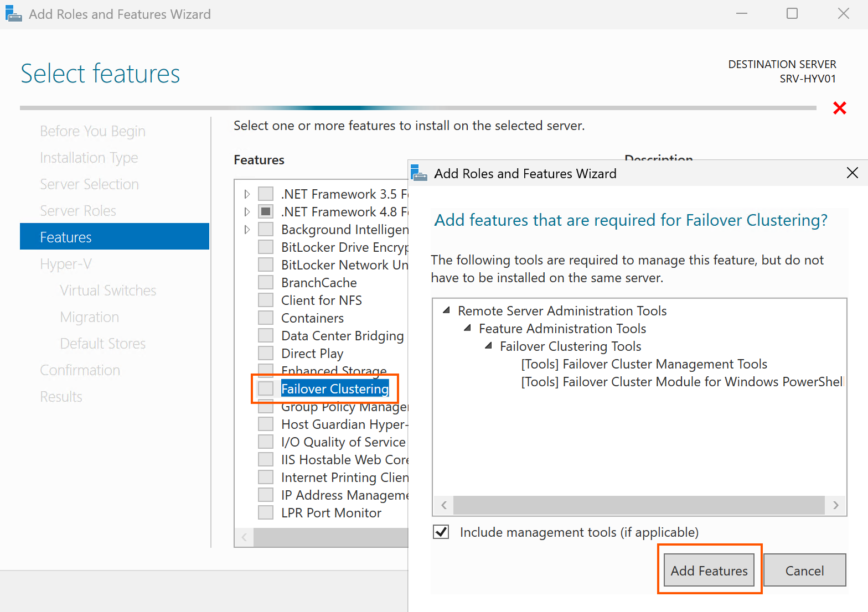Click right arrow of tools list scrollbar
The width and height of the screenshot is (868, 612).
point(835,505)
